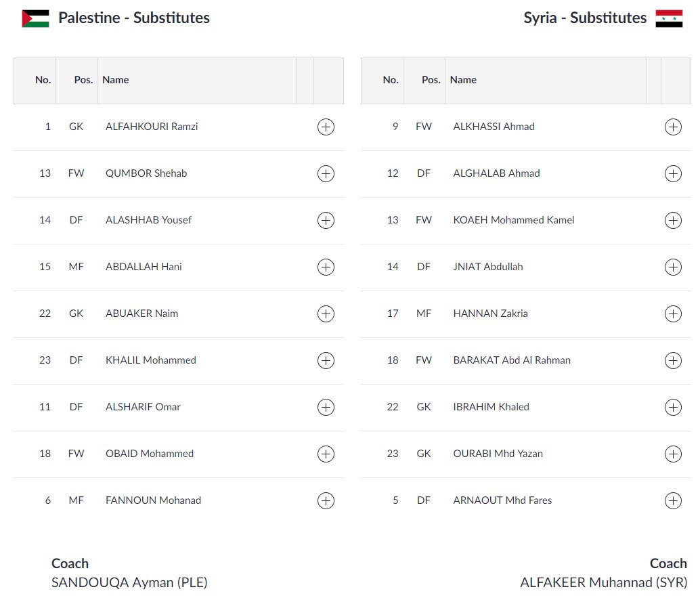The image size is (700, 604).
Task: Open details for FANNOUN Mohanad
Action: pyautogui.click(x=326, y=500)
